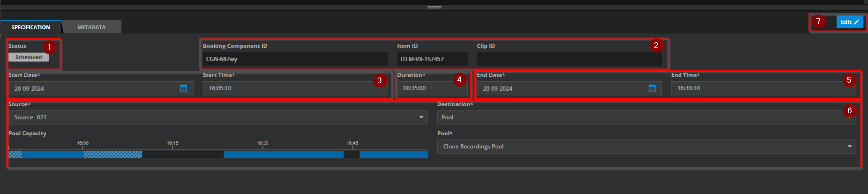The width and height of the screenshot is (868, 194).
Task: Click the Booking Component ID field
Action: [295, 59]
